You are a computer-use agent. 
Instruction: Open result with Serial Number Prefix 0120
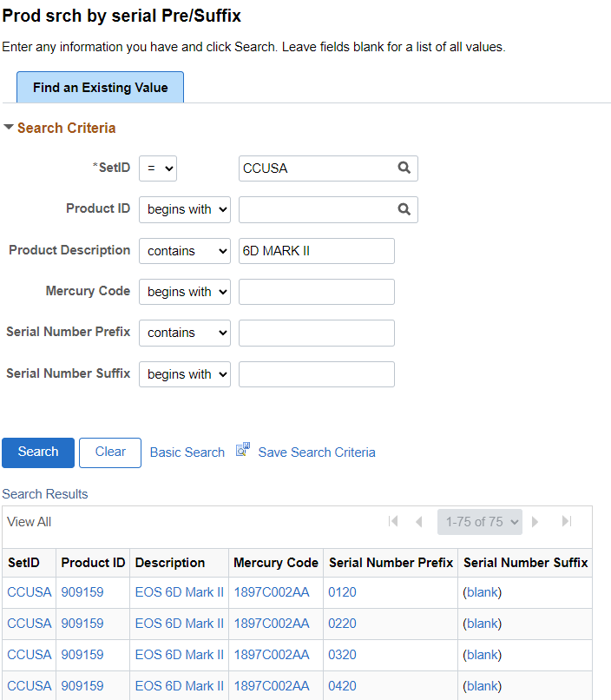[x=342, y=592]
